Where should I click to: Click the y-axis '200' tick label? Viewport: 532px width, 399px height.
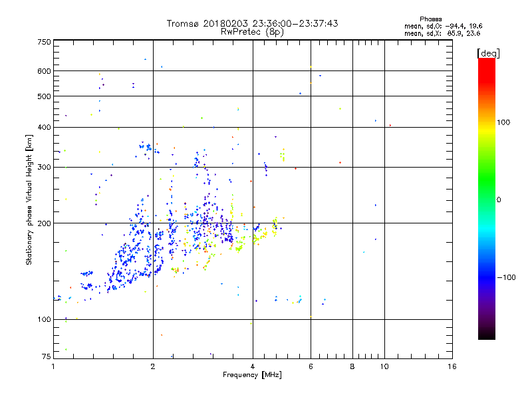click(44, 223)
